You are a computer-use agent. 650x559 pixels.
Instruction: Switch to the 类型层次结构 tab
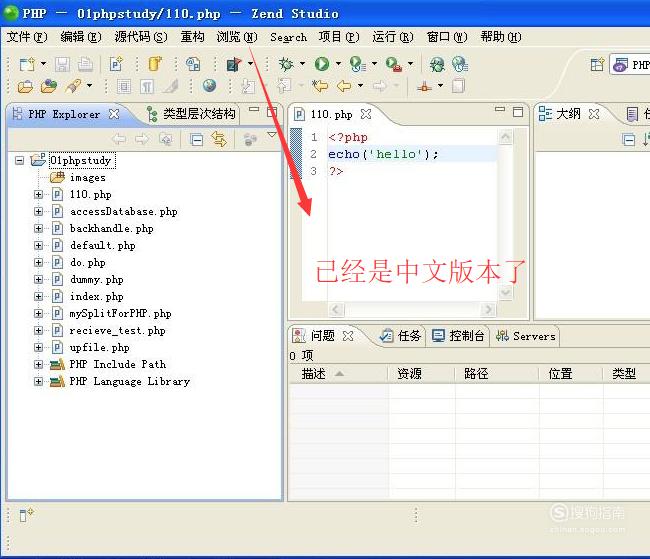tap(191, 114)
